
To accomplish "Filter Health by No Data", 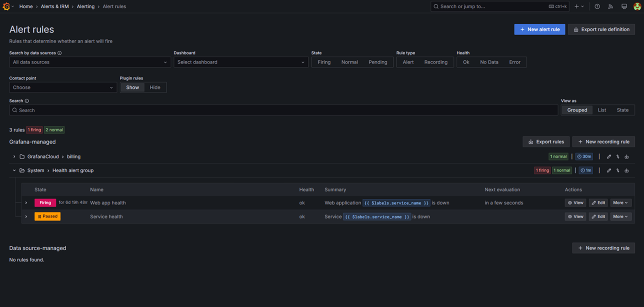I will point(489,62).
